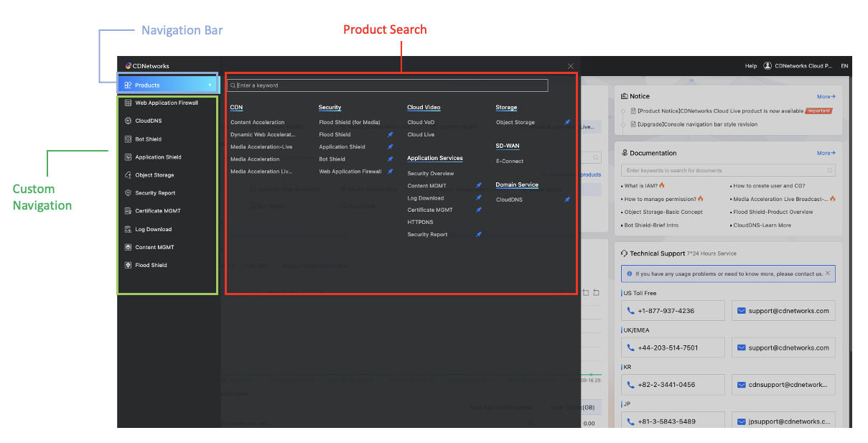Click the Notice panel icon
Viewport: 868px width, 443px height.
click(625, 96)
